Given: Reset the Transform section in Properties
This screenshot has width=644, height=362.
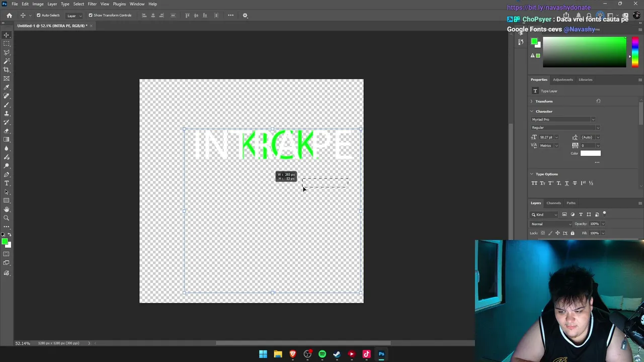Looking at the screenshot, I should [598, 101].
